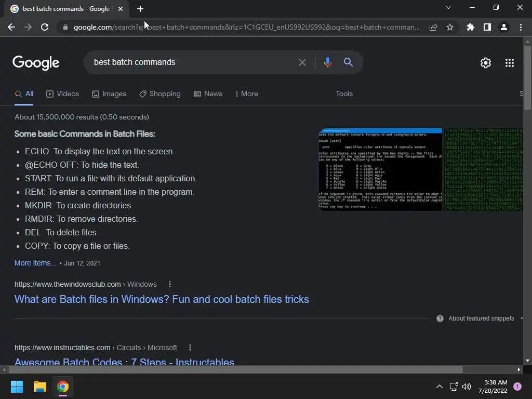Select the ECHO command line text
The image size is (532, 399).
coord(100,151)
